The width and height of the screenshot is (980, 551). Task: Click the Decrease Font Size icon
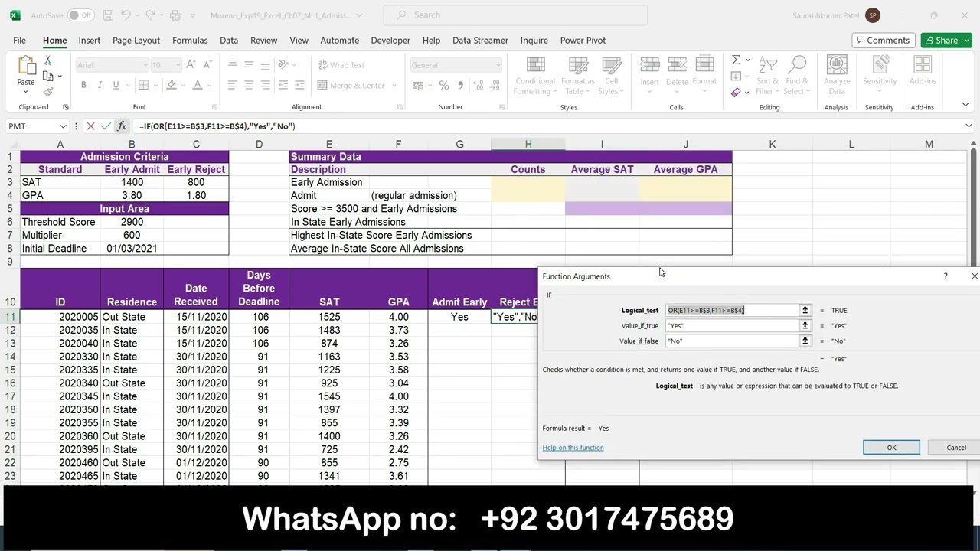(x=208, y=65)
